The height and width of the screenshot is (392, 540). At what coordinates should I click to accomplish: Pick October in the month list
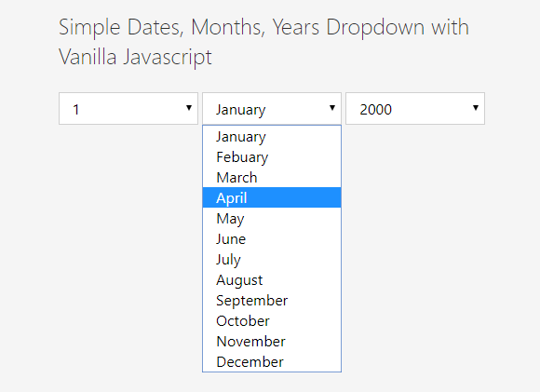point(272,320)
